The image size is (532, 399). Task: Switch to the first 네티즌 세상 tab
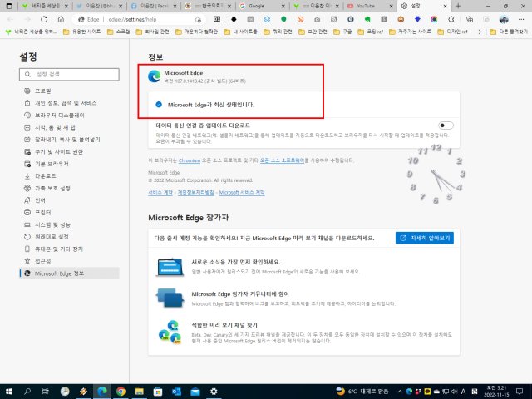point(45,6)
